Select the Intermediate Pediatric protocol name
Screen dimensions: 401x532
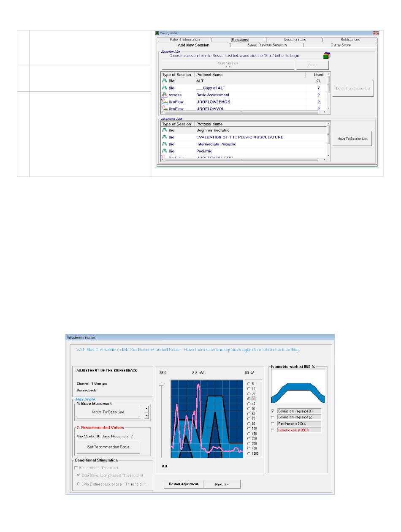click(216, 144)
